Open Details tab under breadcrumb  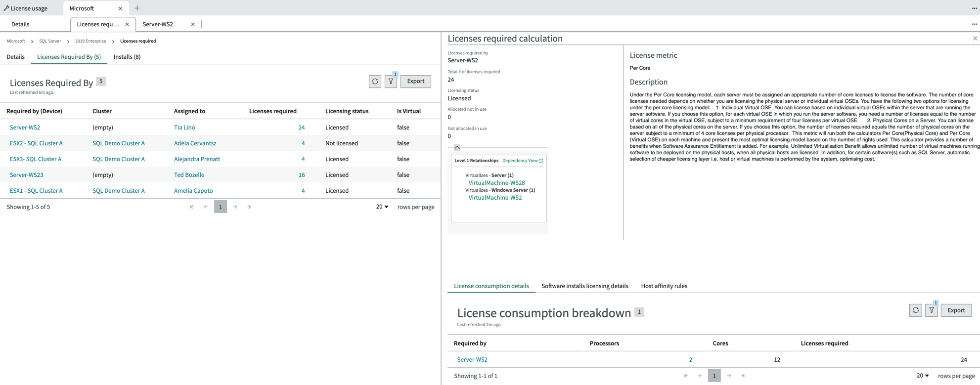(x=15, y=57)
